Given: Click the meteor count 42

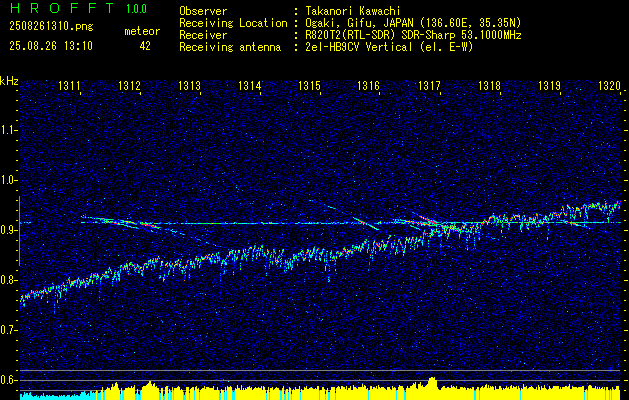Looking at the screenshot, I should click(x=145, y=46).
